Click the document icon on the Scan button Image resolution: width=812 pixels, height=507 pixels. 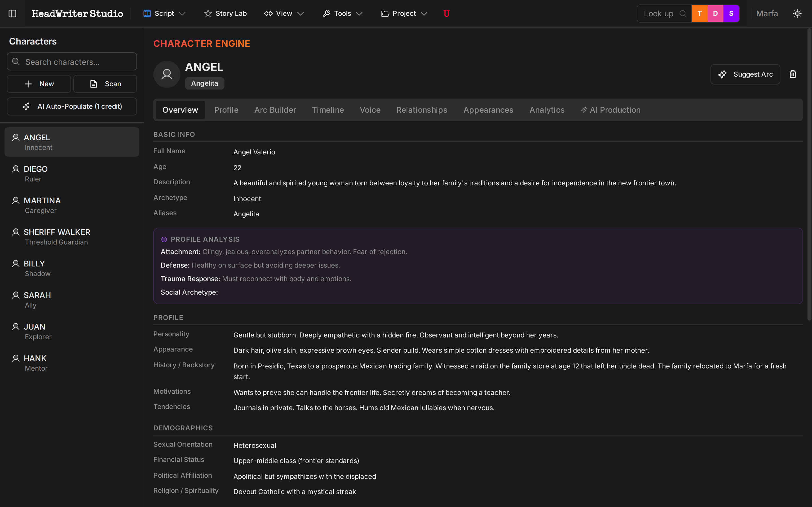tap(94, 84)
